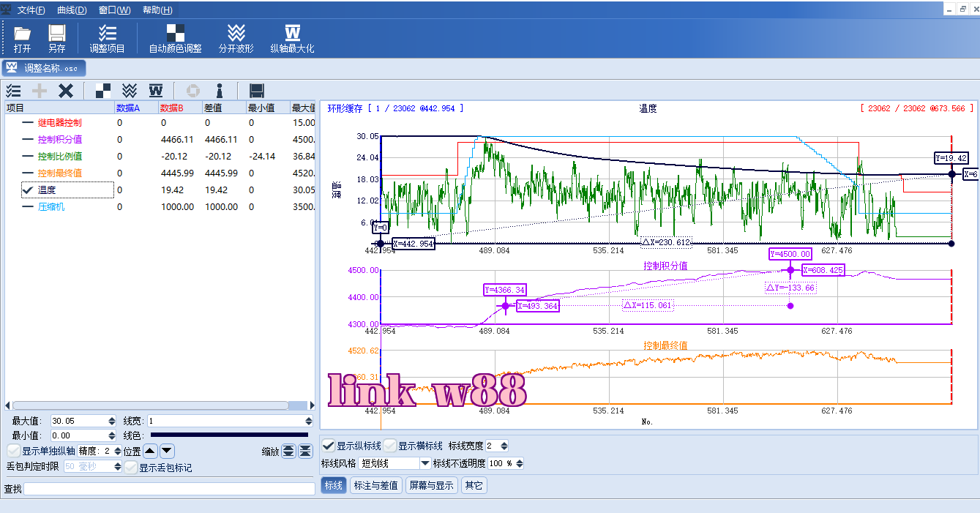Toggle the 显示丢包标记 checkbox
This screenshot has width=980, height=513.
131,467
